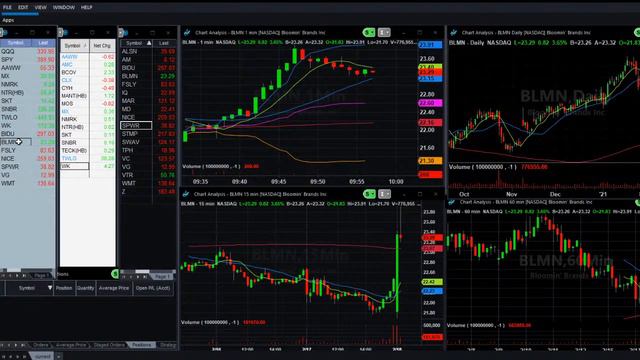
Task: Select ALSN in the dark watchlist
Action: 129,51
